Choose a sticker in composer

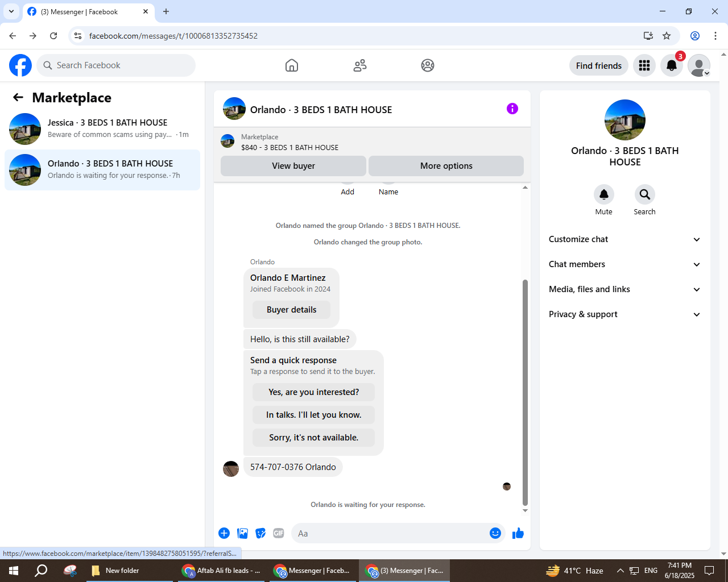260,533
